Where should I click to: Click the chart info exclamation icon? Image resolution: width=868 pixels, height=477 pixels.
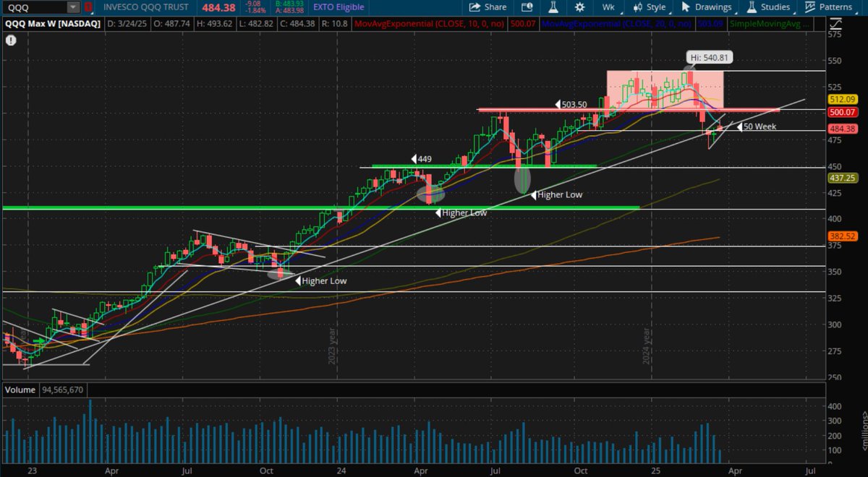point(10,40)
